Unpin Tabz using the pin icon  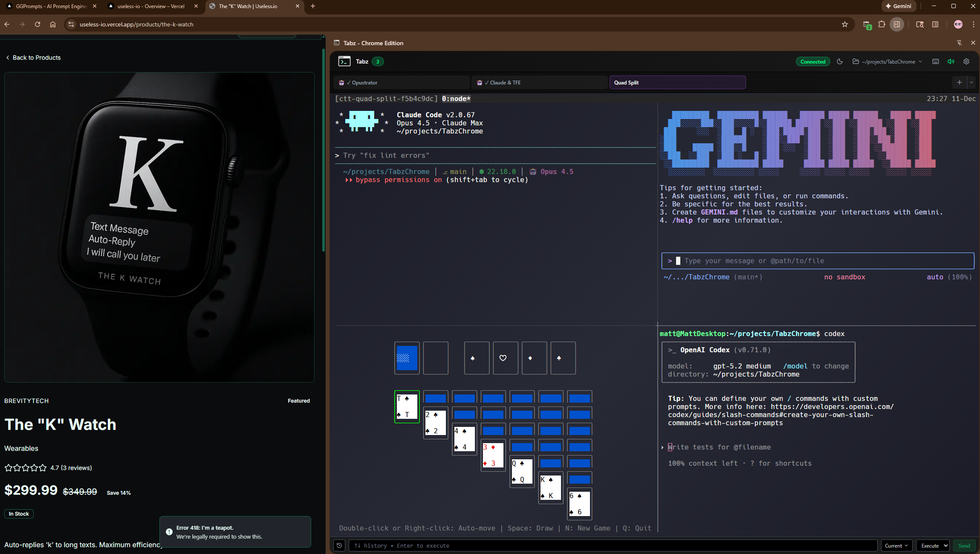tap(959, 43)
